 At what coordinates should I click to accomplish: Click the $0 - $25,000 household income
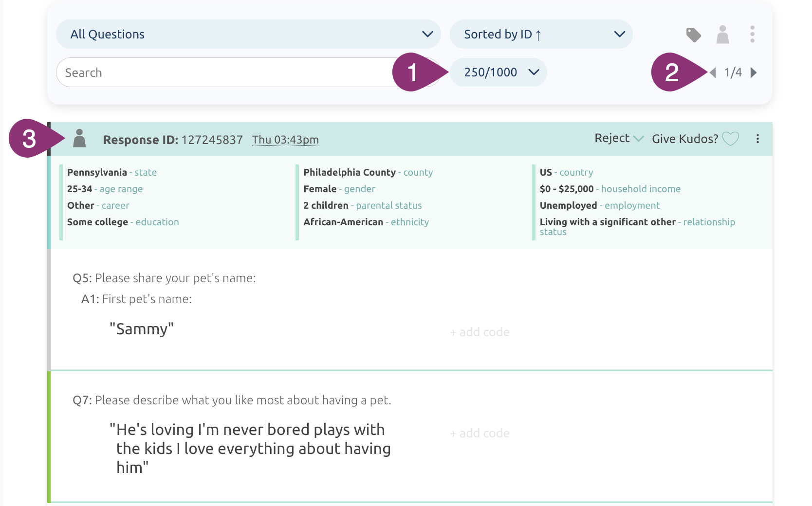coord(610,189)
